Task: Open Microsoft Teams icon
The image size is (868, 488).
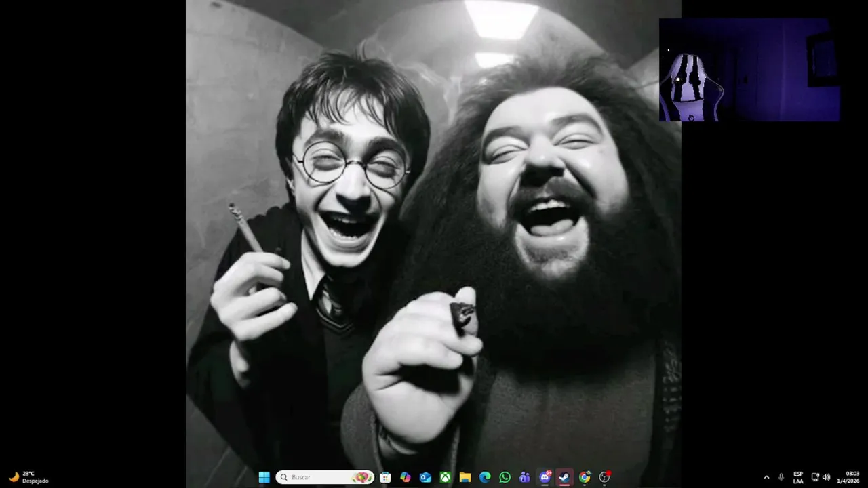Action: pyautogui.click(x=525, y=477)
